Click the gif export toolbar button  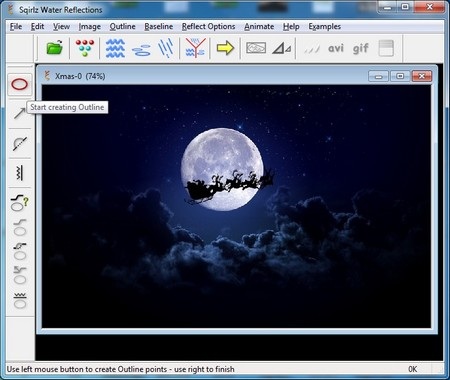360,49
